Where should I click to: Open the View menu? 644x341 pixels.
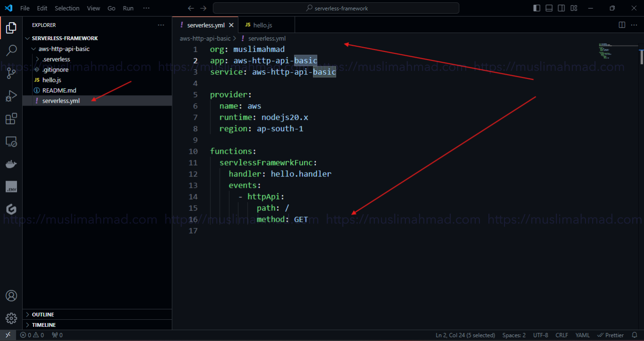(93, 8)
